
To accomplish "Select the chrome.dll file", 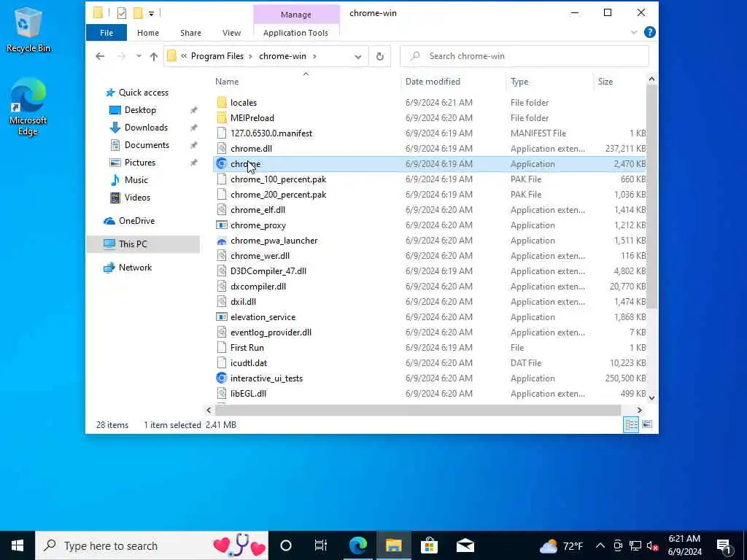I will pos(251,149).
